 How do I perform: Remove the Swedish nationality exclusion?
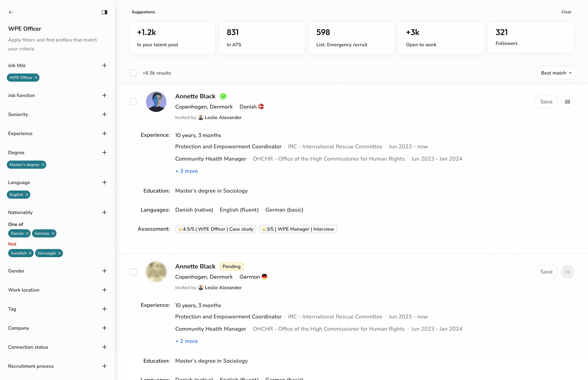(30, 253)
